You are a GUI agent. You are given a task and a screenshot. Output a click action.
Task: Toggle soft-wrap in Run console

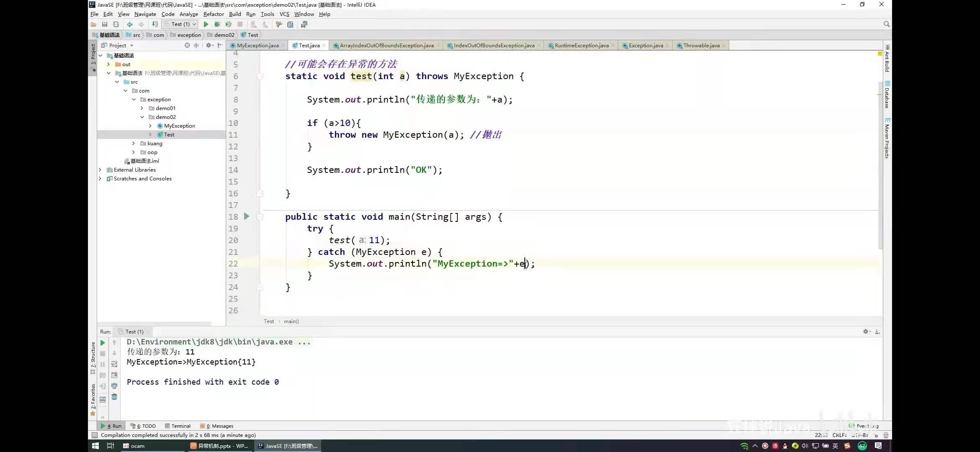point(114,364)
